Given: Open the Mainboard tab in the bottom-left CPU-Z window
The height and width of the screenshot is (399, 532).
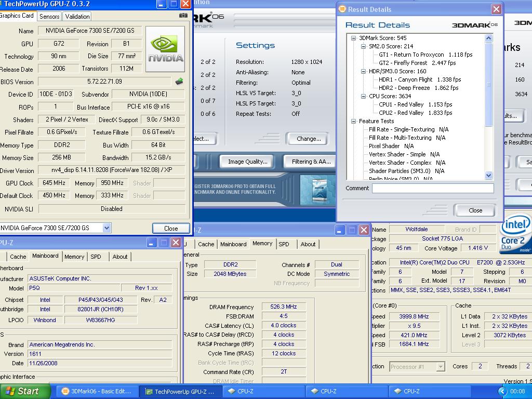Looking at the screenshot, I should (x=46, y=256).
